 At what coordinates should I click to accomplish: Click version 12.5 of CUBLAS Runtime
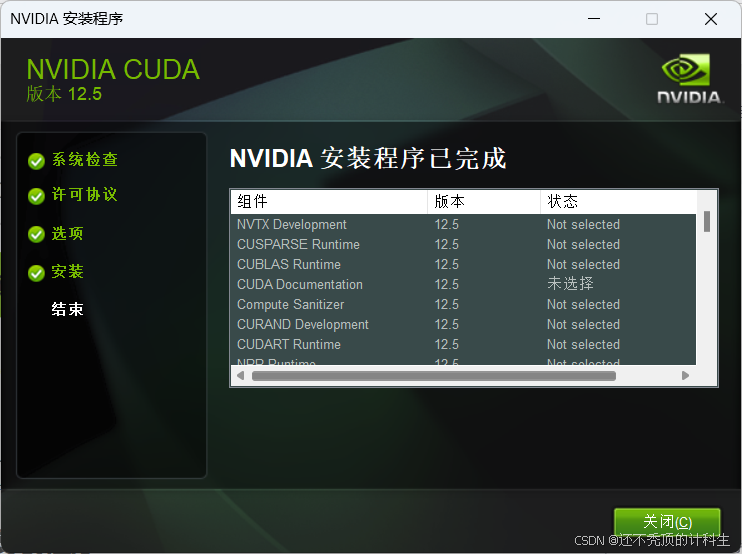click(x=447, y=264)
